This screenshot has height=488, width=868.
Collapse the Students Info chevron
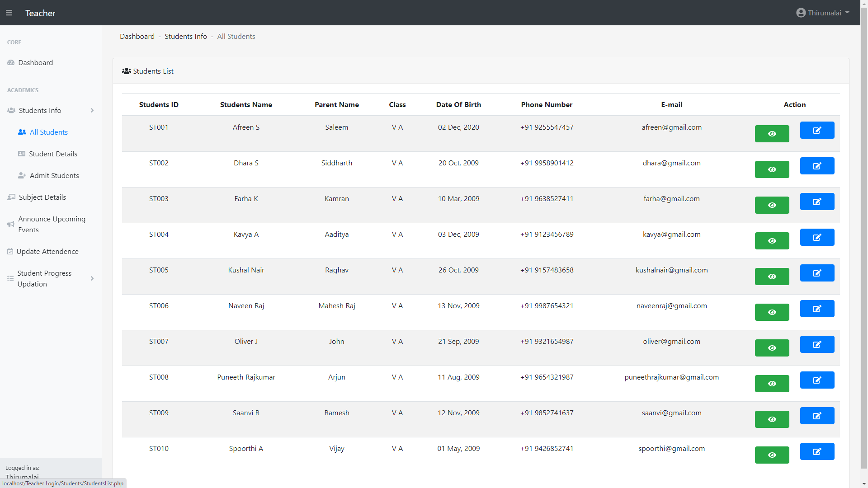point(92,111)
